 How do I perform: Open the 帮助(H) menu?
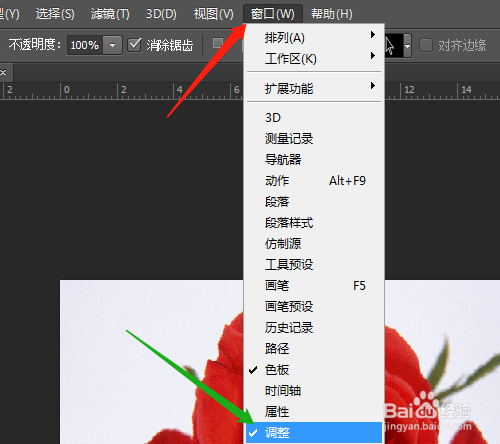pos(332,14)
